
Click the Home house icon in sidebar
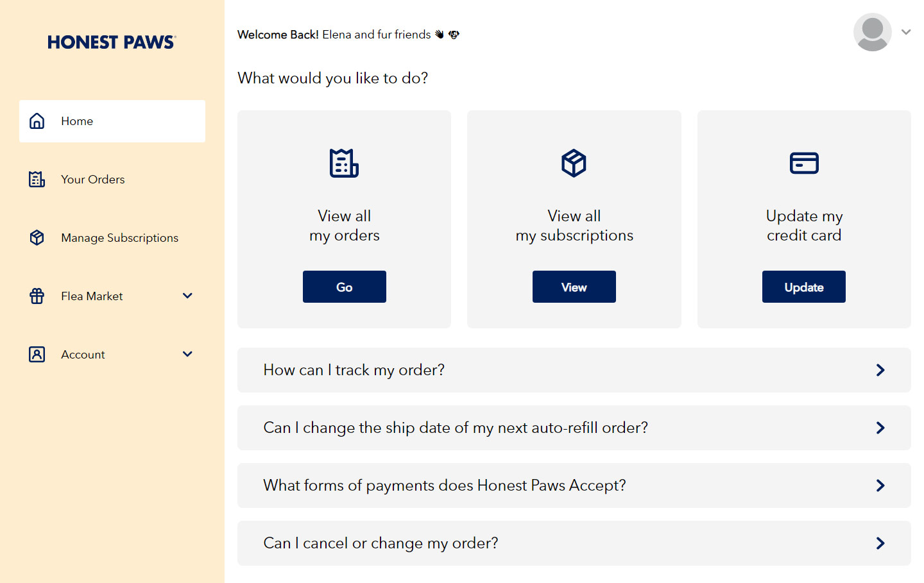[x=37, y=121]
